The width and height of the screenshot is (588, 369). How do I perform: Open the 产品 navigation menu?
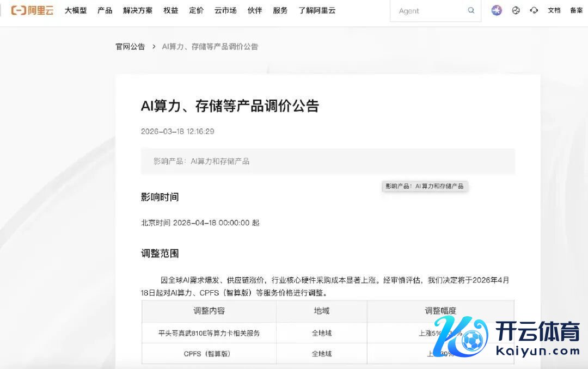click(x=105, y=10)
